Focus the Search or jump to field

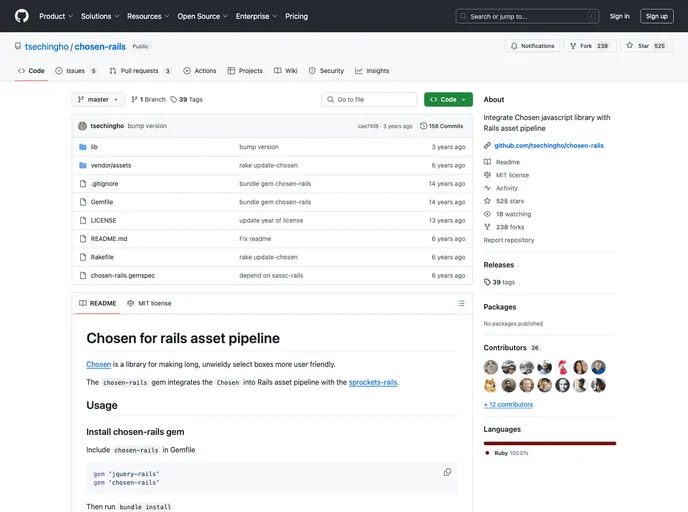[527, 16]
